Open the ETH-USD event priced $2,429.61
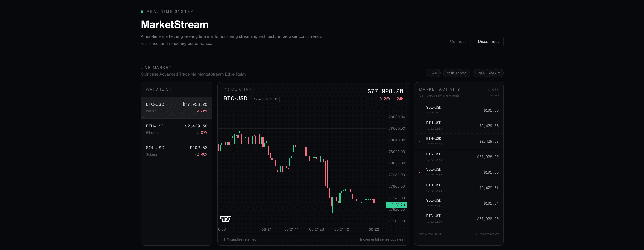The height and width of the screenshot is (250, 644). click(x=459, y=188)
